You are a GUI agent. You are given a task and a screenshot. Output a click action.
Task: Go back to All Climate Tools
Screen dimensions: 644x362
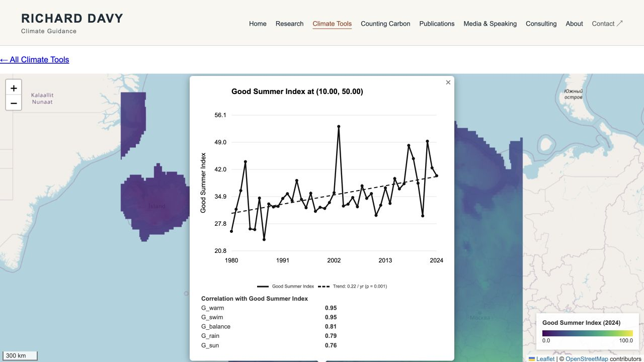coord(35,60)
